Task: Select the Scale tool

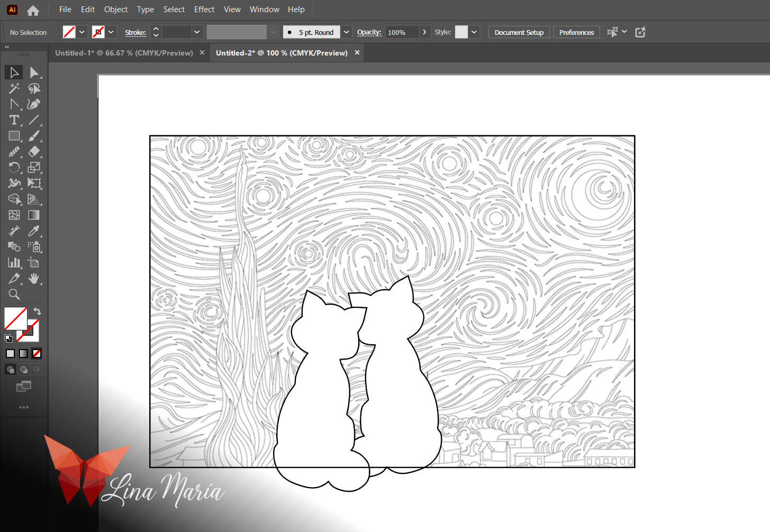Action: pos(34,168)
